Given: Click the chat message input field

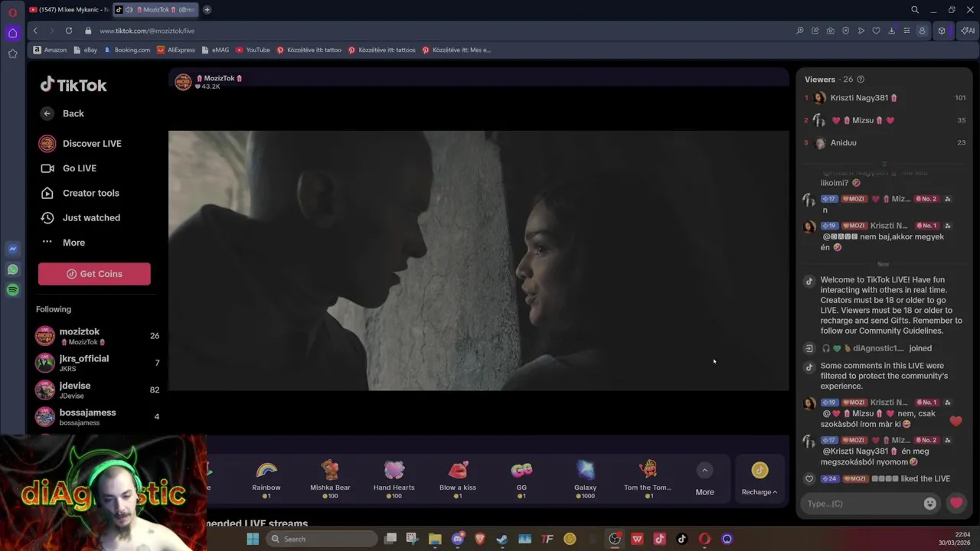Looking at the screenshot, I should [862, 504].
